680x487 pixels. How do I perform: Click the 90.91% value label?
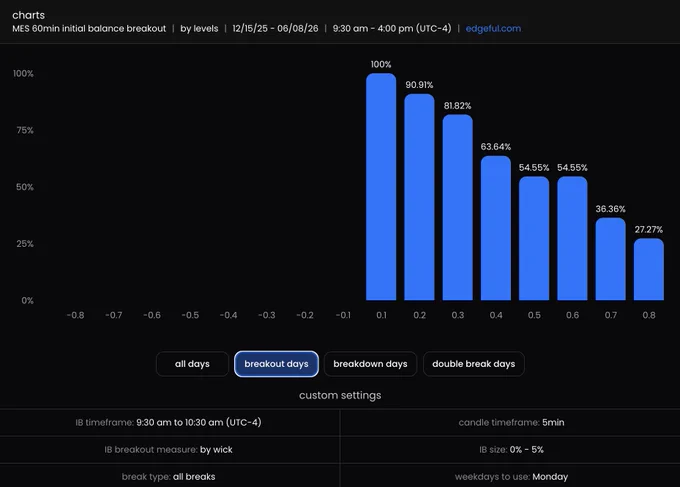(419, 85)
